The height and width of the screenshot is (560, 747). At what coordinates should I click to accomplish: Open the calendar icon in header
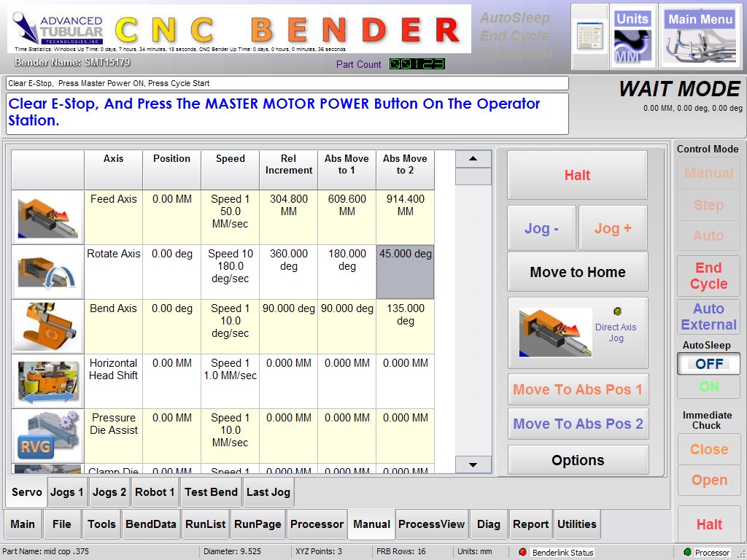[x=589, y=36]
